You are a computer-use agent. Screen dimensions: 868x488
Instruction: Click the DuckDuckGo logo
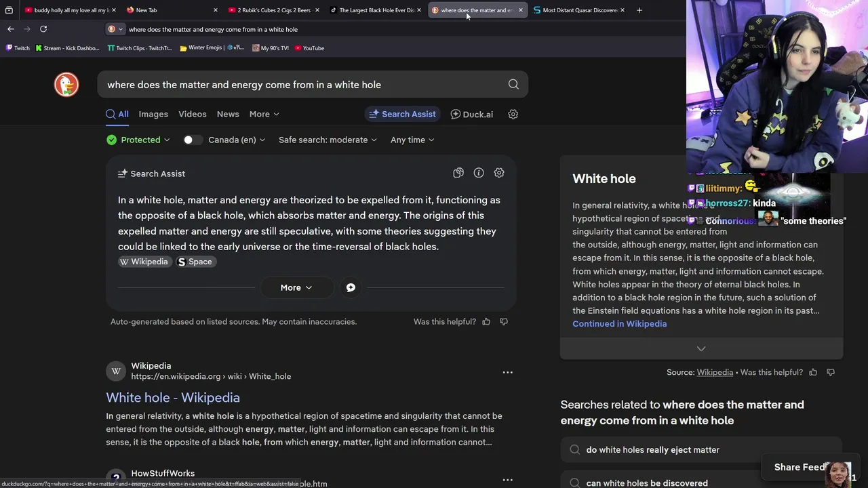pyautogui.click(x=66, y=85)
